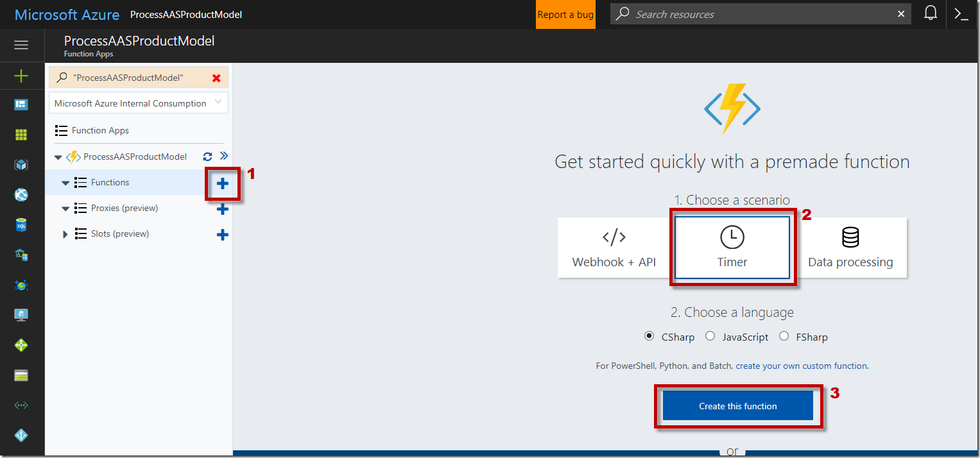The image size is (980, 458).
Task: Add a new proxy with the plus
Action: point(223,209)
